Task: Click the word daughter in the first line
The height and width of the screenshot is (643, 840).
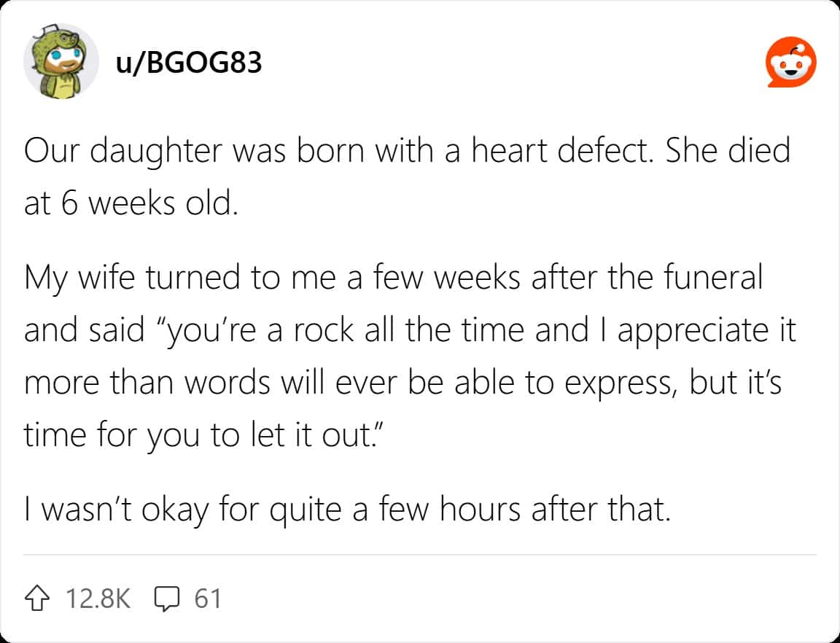Action: (x=155, y=152)
